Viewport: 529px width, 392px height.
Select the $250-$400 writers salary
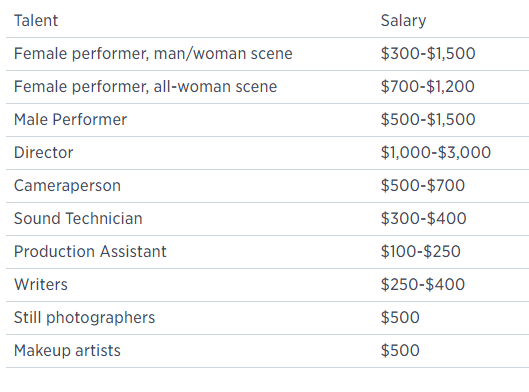423,285
